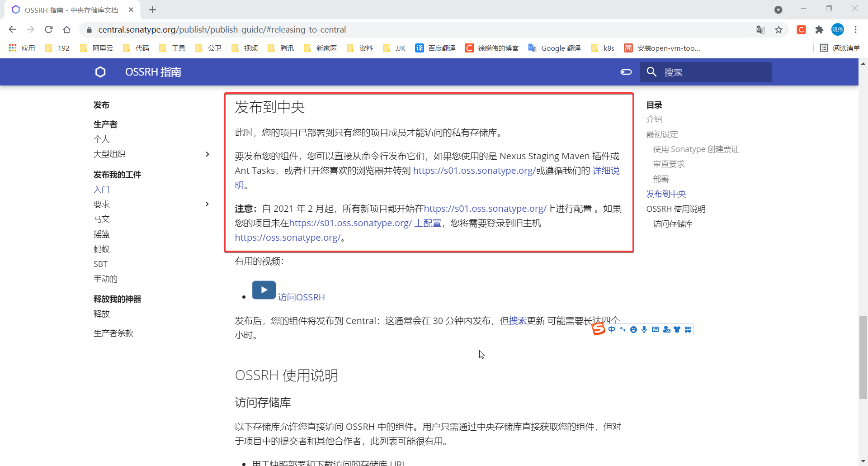Open the 个人 sidebar item
The image size is (868, 466).
102,139
